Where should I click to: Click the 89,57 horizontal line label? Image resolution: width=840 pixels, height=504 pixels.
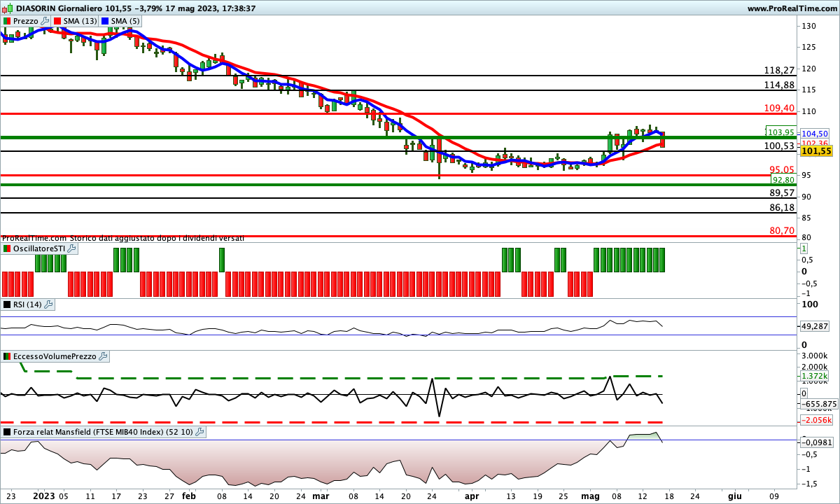pyautogui.click(x=782, y=192)
